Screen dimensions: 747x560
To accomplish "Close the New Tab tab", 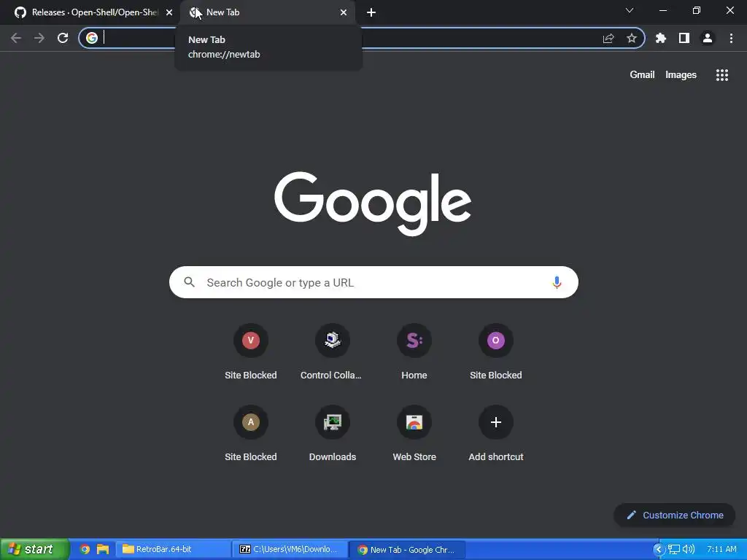I will (x=344, y=12).
